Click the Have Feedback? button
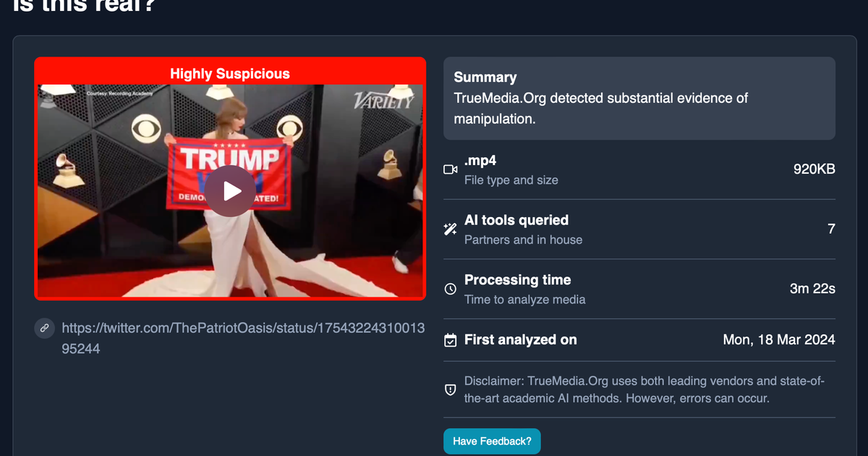This screenshot has height=456, width=868. click(492, 441)
